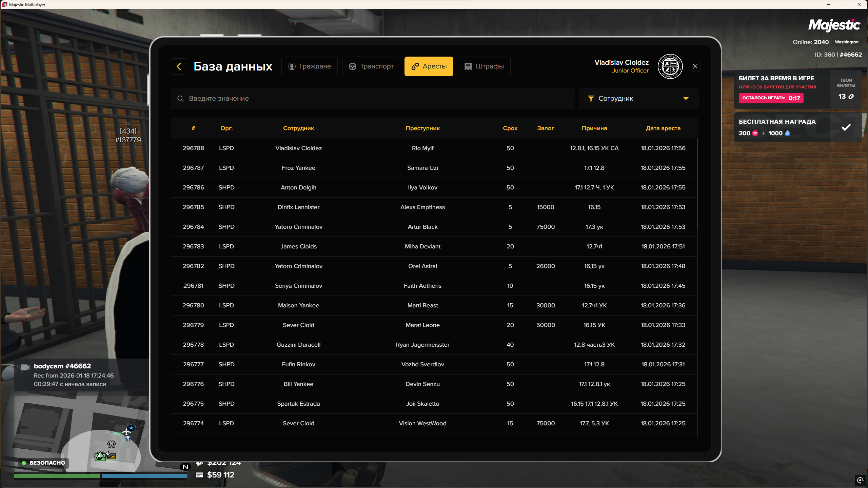The height and width of the screenshot is (488, 868).
Task: Open the Транспорт tab
Action: 371,66
